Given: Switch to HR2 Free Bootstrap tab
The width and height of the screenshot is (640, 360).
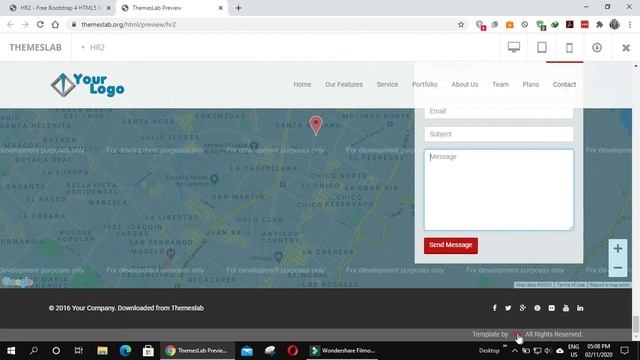Looking at the screenshot, I should point(60,8).
